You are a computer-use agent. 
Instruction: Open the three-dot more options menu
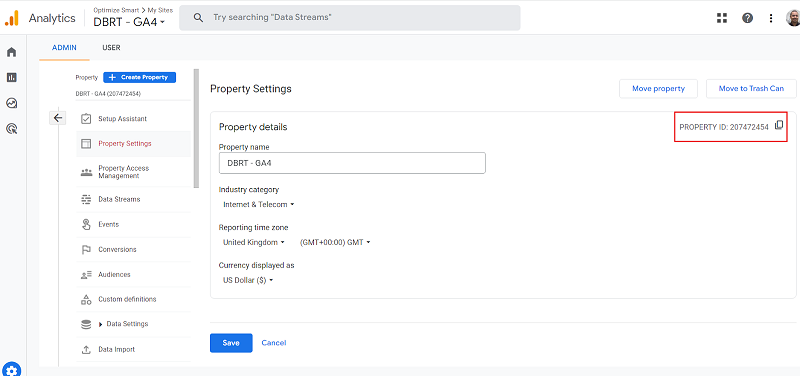[771, 18]
